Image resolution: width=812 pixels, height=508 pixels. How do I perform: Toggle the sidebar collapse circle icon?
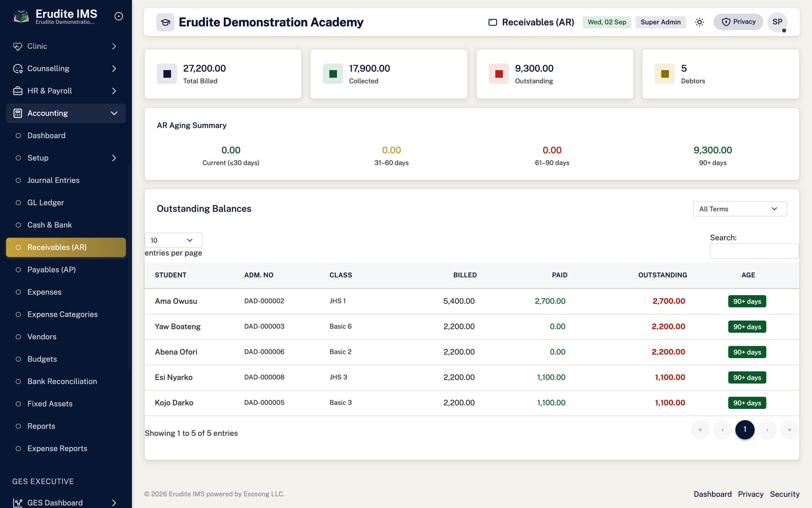point(119,16)
